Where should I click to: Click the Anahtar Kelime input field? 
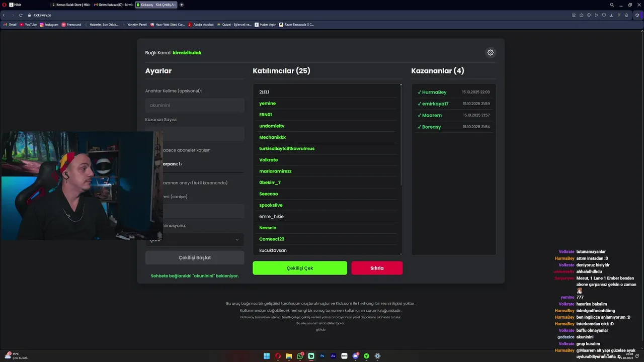coord(195,105)
